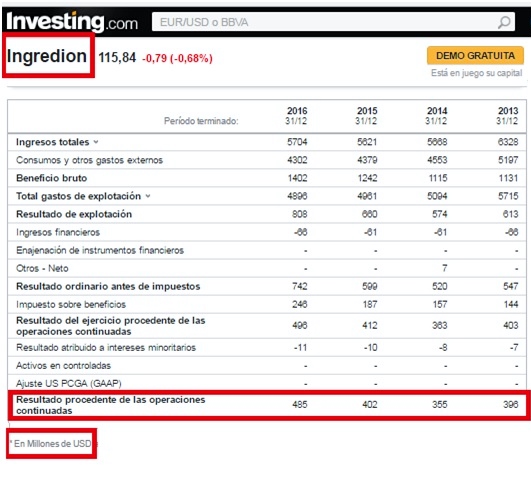Expand the Ingresos totales row chevron

(x=96, y=142)
